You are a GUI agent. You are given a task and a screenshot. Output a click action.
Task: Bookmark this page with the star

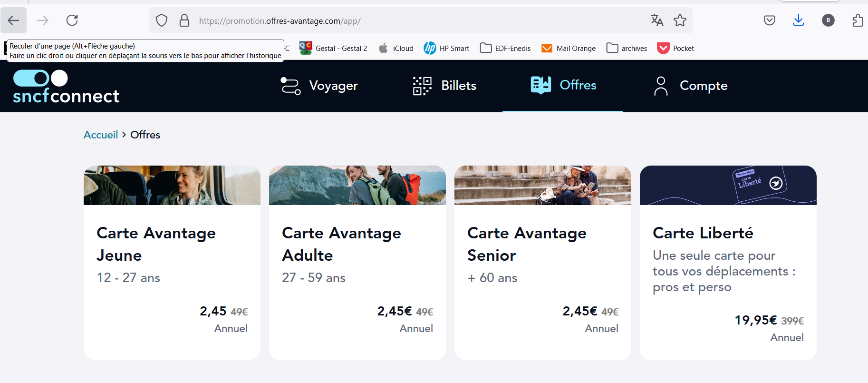click(680, 20)
